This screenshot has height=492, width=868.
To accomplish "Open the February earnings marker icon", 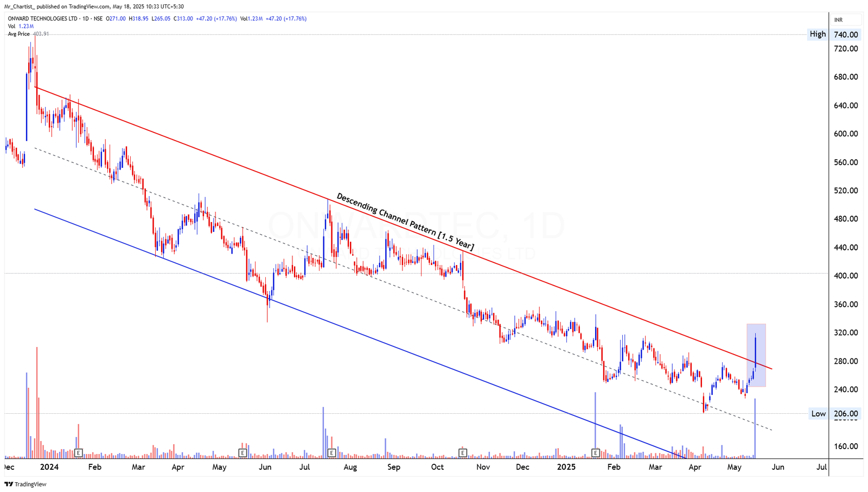I will (79, 452).
